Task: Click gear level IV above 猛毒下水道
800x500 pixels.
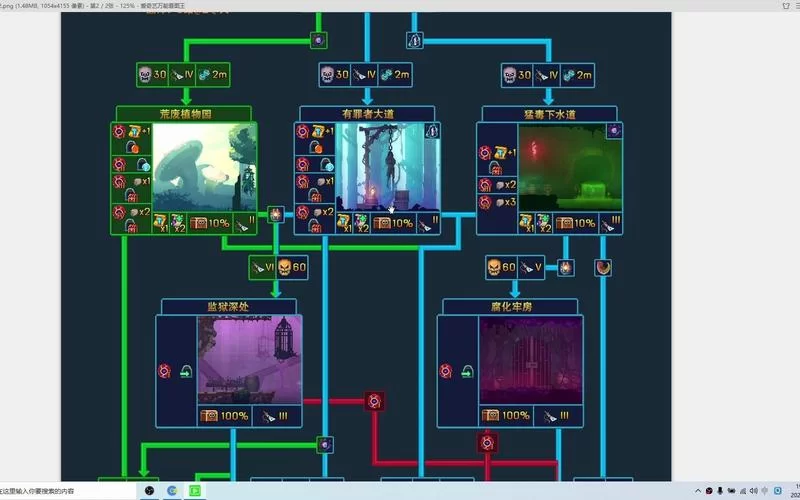Action: point(547,74)
